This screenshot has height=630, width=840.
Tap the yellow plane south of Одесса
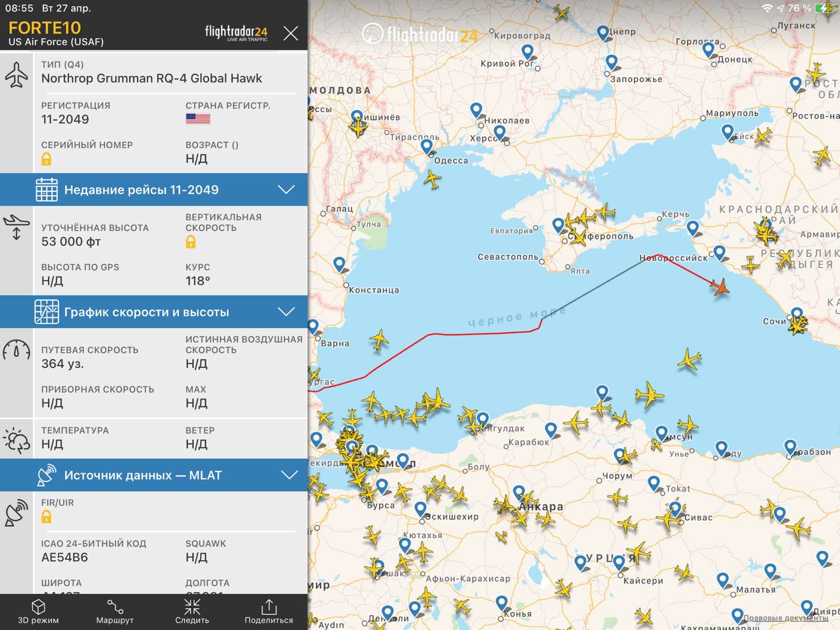point(433,179)
